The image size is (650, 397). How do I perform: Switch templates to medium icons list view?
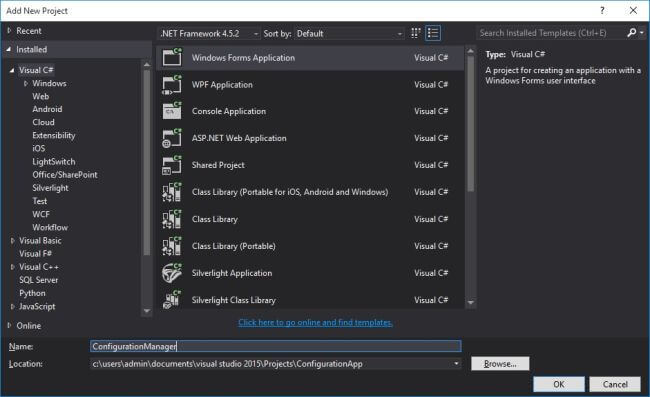pyautogui.click(x=433, y=33)
